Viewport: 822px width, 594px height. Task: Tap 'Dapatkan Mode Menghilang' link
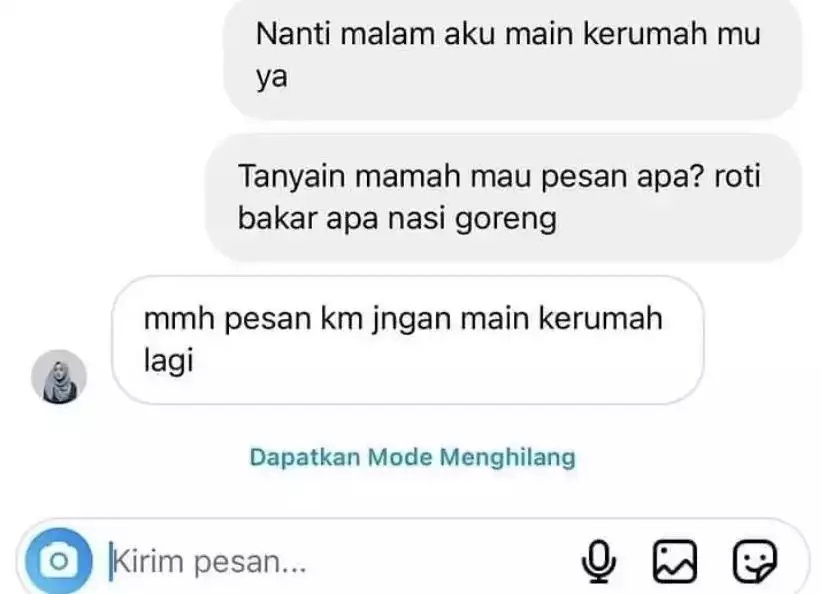point(413,457)
